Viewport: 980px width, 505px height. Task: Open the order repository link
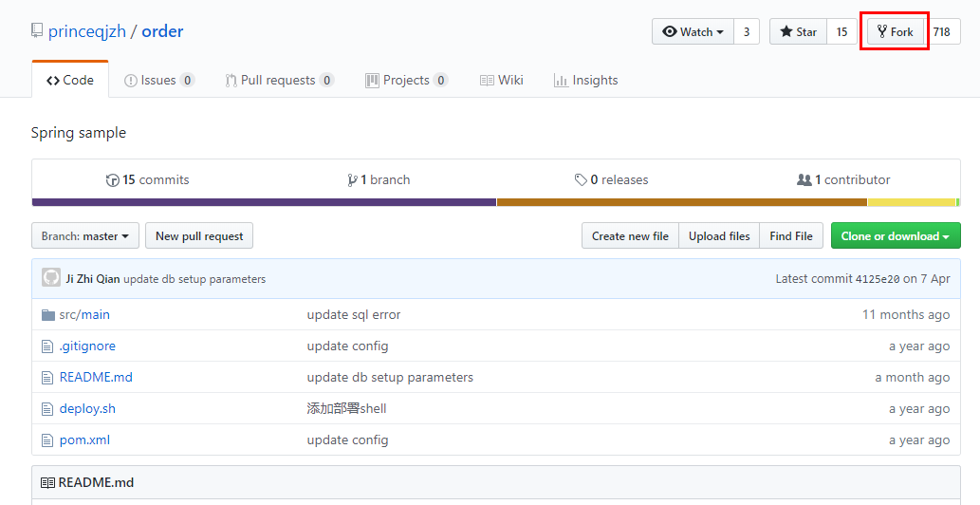pos(162,31)
